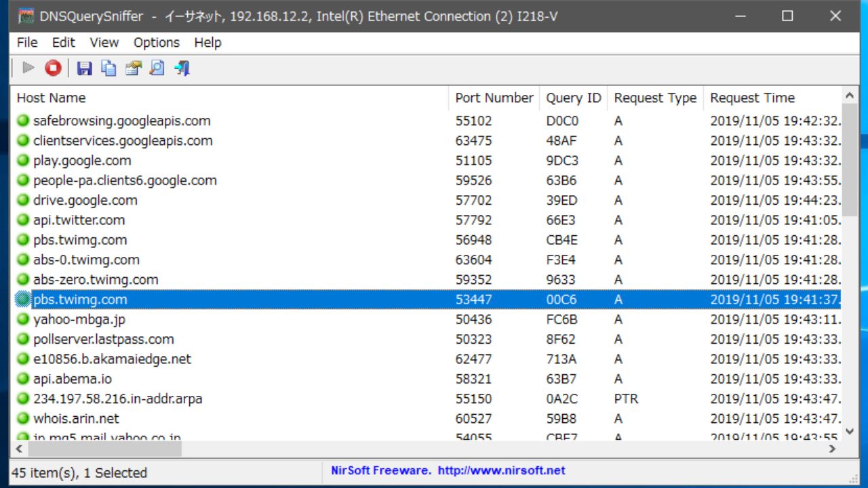Image resolution: width=868 pixels, height=488 pixels.
Task: Click request time 2019/11/05 19:44:23
Action: [776, 200]
